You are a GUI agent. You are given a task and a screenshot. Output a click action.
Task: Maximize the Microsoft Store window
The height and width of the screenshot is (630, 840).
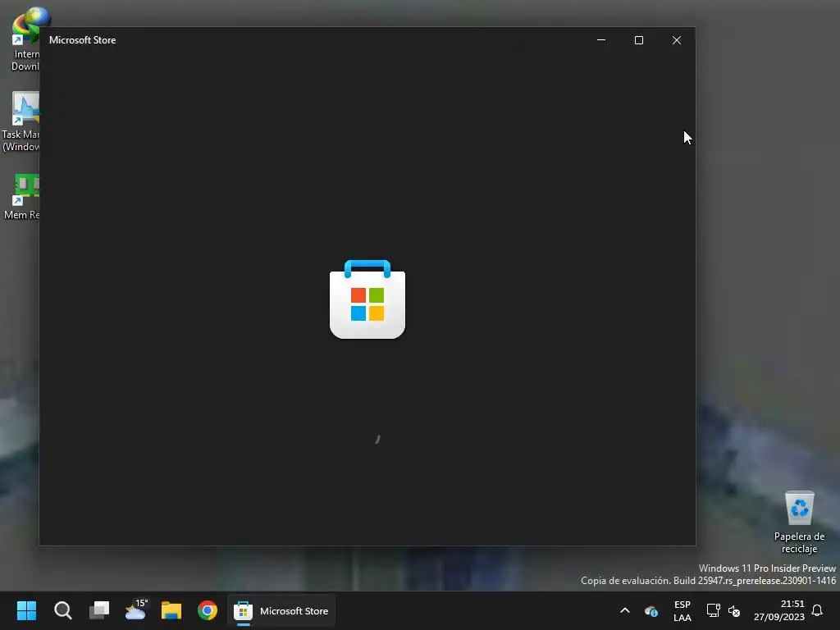(638, 40)
